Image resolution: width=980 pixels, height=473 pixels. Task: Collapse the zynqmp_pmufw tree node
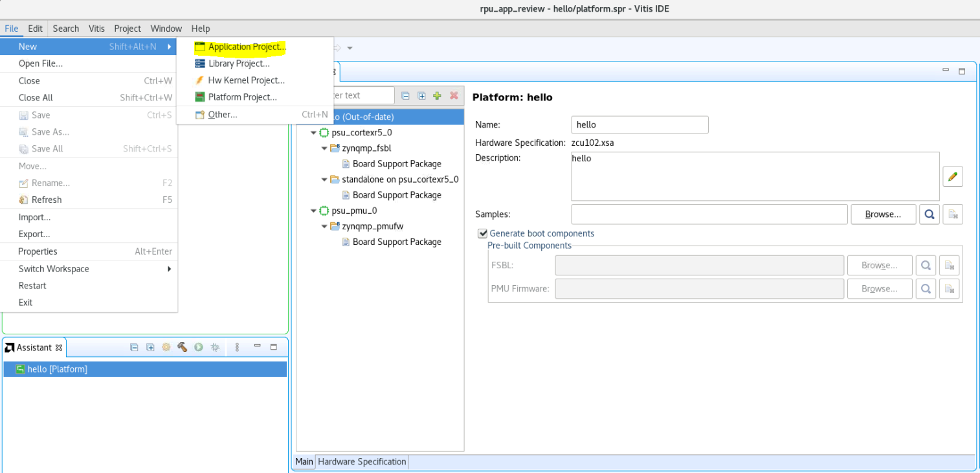point(324,225)
